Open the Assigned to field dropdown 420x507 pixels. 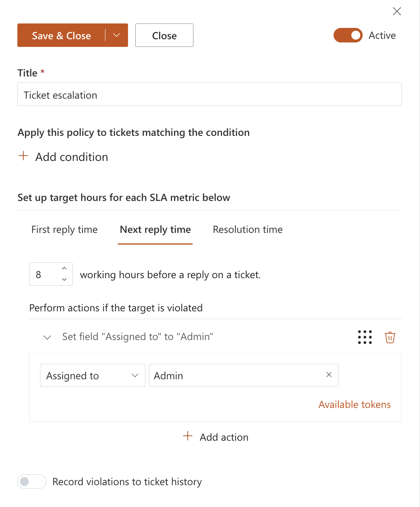point(92,376)
